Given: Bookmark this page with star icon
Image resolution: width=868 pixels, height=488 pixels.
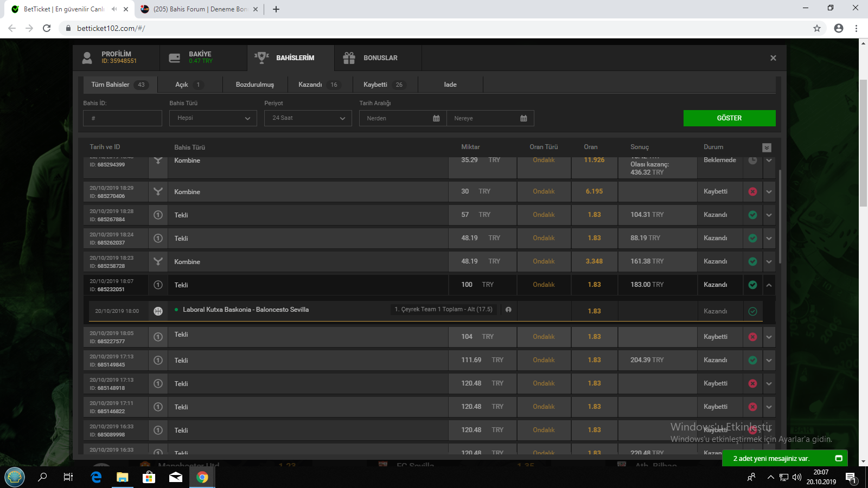Looking at the screenshot, I should click(817, 28).
